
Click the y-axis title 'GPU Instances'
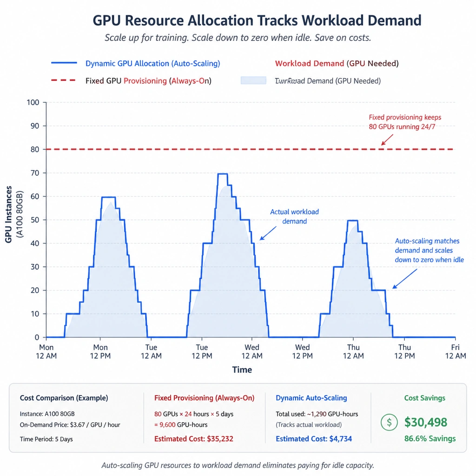9,214
